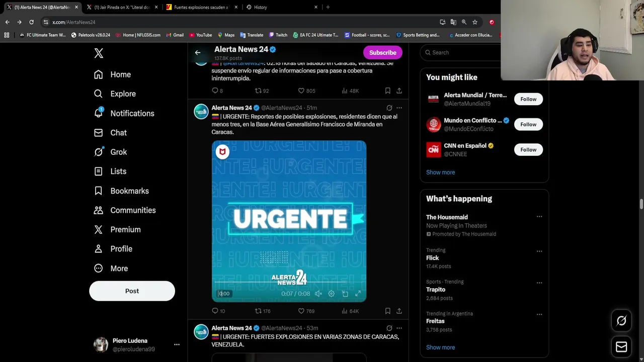The height and width of the screenshot is (362, 644).
Task: Toggle picture-in-picture on the video
Action: 345,294
